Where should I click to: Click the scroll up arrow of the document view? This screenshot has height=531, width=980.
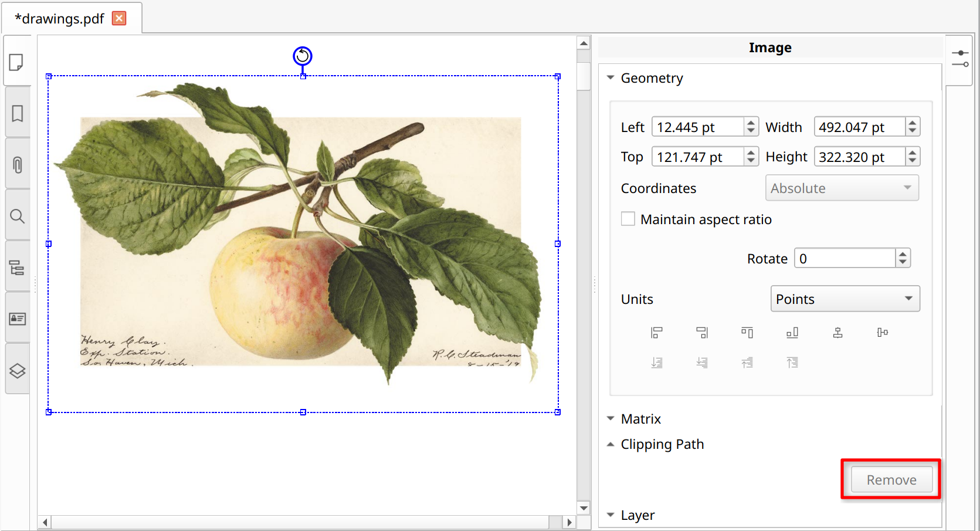(583, 43)
